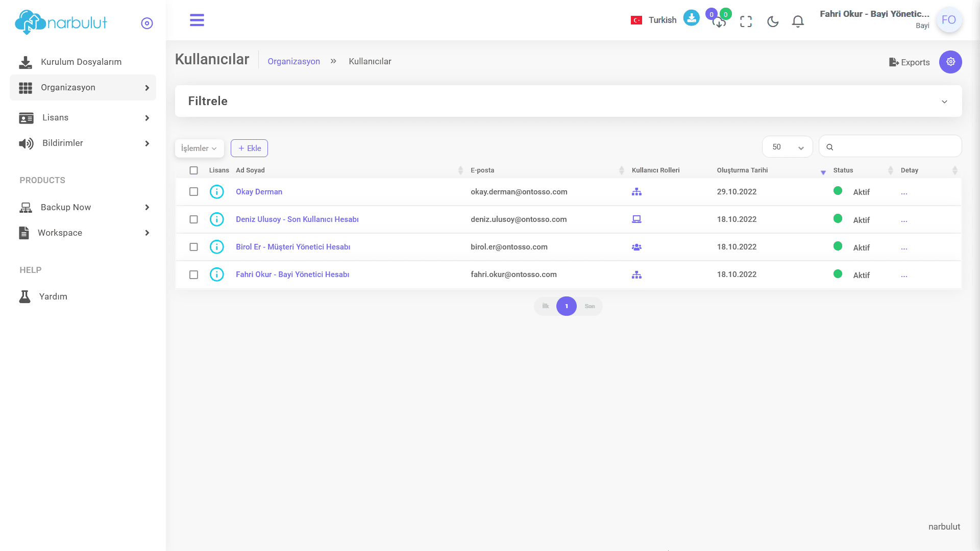Click the Exports button
Viewport: 980px width, 551px height.
point(909,62)
